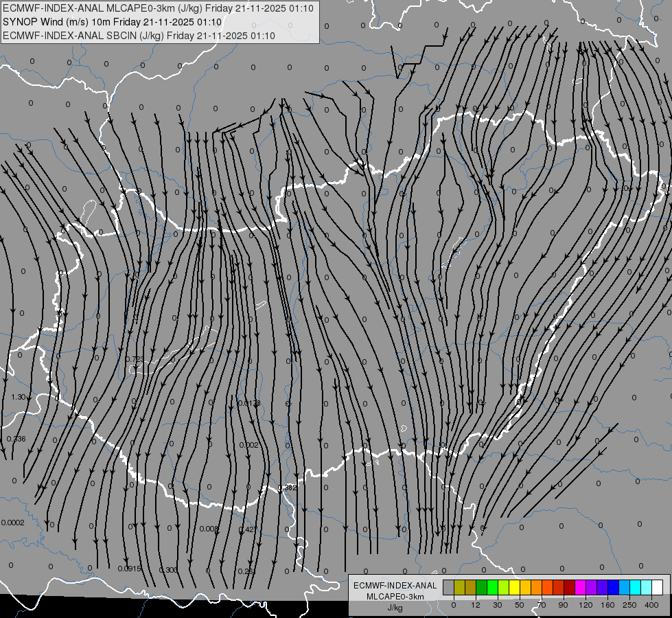The image size is (672, 618).
Task: Click the magenta legend swatch
Action: (580, 587)
